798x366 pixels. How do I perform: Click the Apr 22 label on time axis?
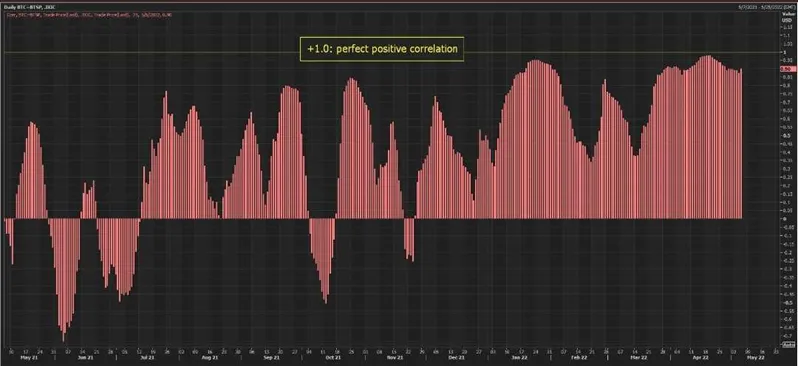click(702, 358)
